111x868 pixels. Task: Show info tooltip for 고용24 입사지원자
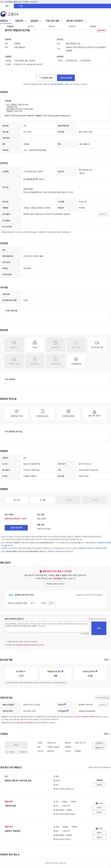(x=97, y=671)
